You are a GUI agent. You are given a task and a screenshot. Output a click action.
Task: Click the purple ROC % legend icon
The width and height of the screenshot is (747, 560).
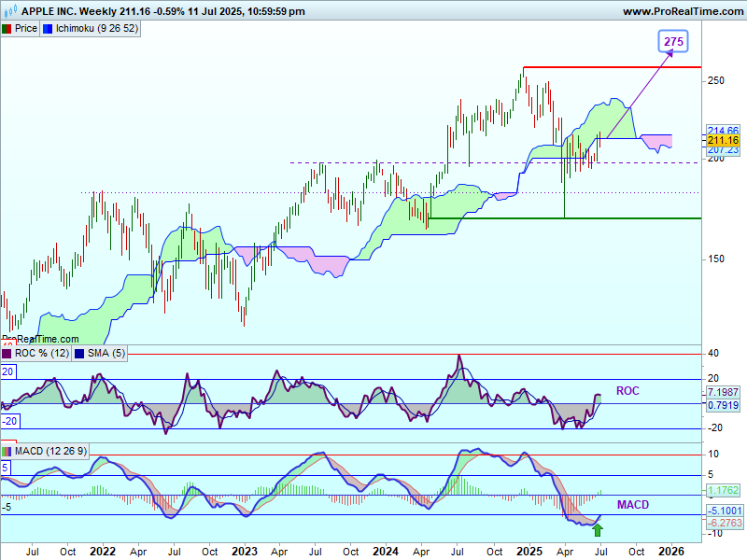7,353
